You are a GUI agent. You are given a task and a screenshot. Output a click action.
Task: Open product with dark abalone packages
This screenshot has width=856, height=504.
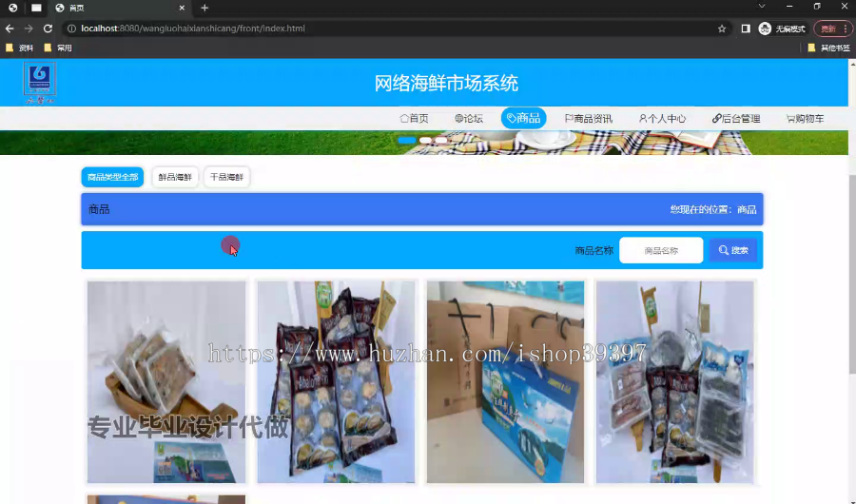tap(336, 381)
